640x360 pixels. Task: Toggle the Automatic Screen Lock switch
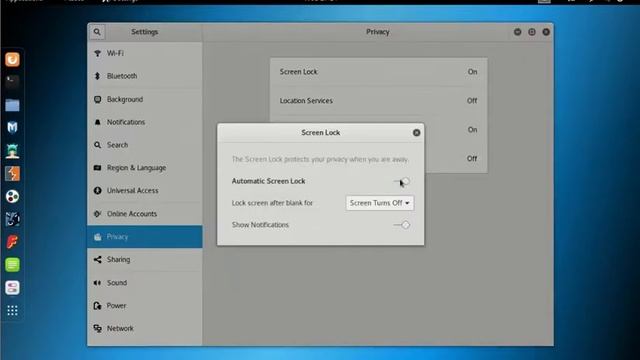pyautogui.click(x=402, y=181)
